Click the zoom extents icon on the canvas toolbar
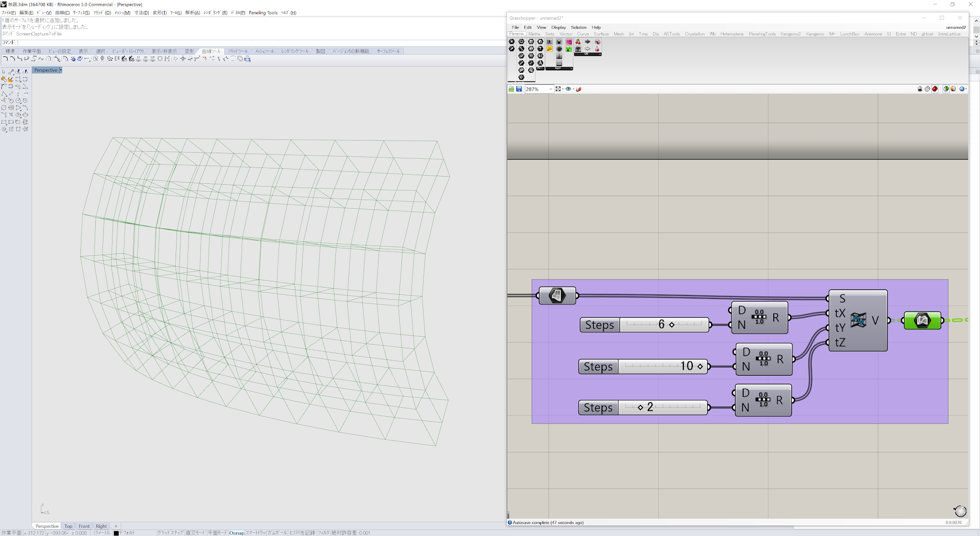Viewport: 980px width, 536px height. point(558,89)
